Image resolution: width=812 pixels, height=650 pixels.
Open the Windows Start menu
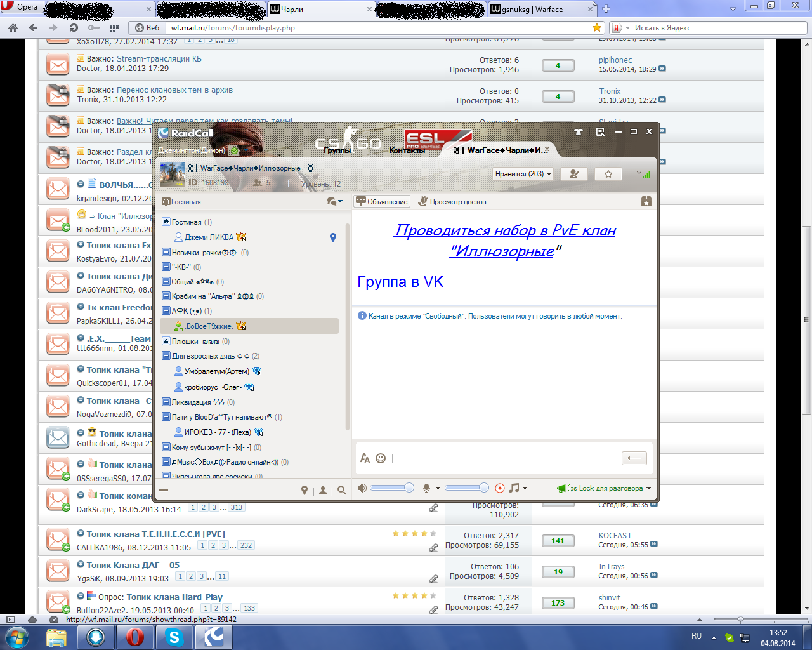(16, 637)
